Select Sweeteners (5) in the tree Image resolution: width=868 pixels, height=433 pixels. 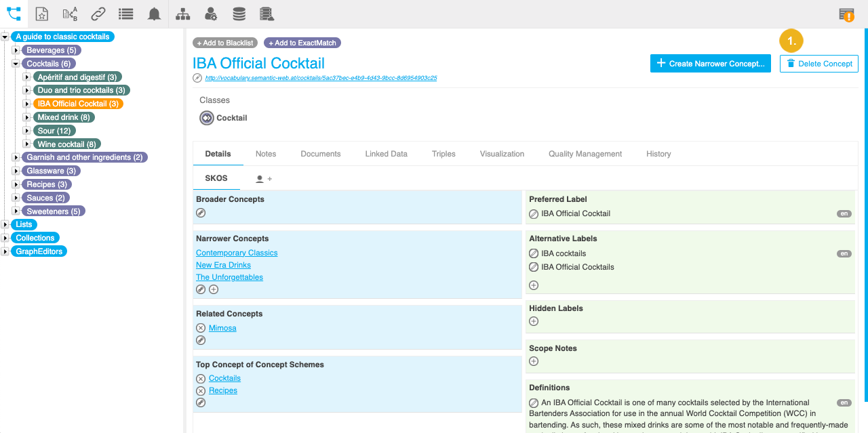click(54, 211)
